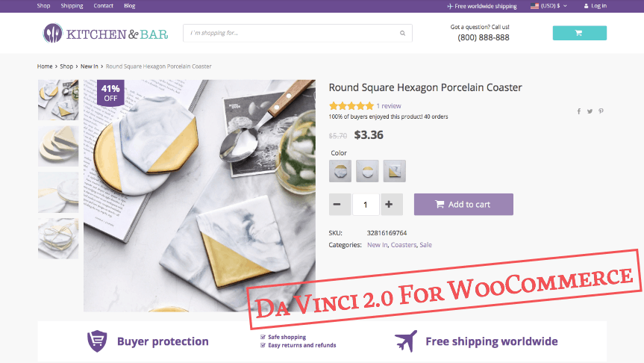
Task: Click the shopping cart icon button
Action: point(579,33)
